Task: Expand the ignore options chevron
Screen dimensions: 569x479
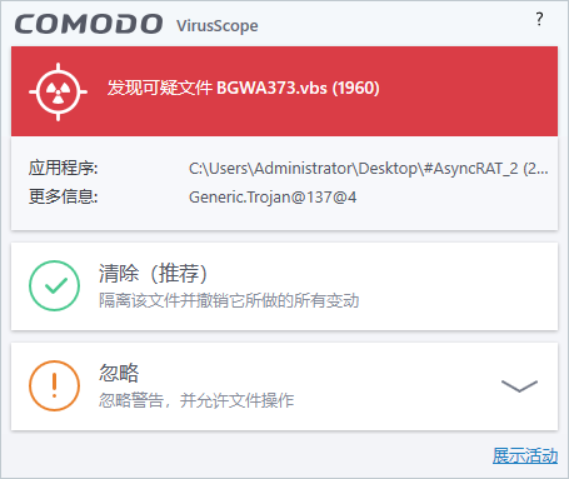Action: pyautogui.click(x=519, y=386)
